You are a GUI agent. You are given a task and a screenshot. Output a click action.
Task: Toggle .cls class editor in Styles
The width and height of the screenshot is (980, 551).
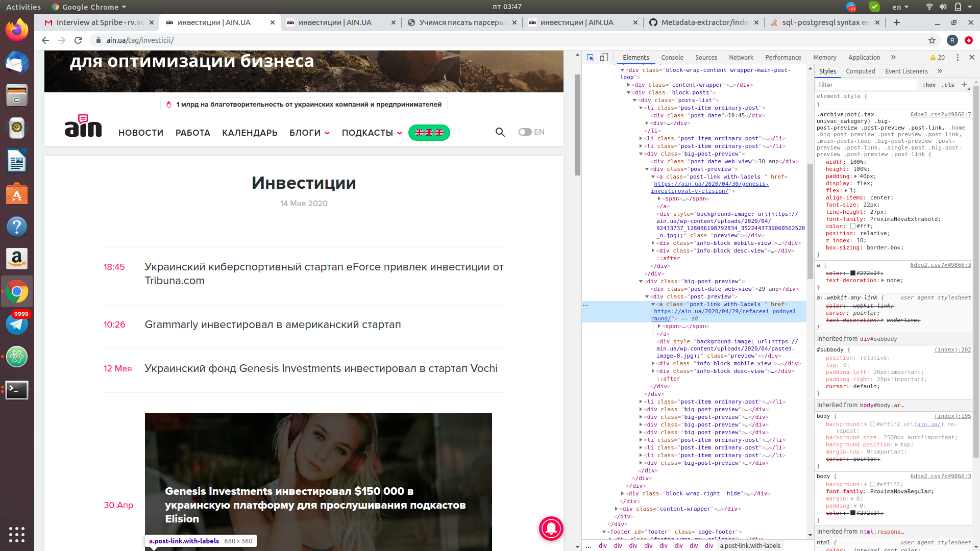948,85
